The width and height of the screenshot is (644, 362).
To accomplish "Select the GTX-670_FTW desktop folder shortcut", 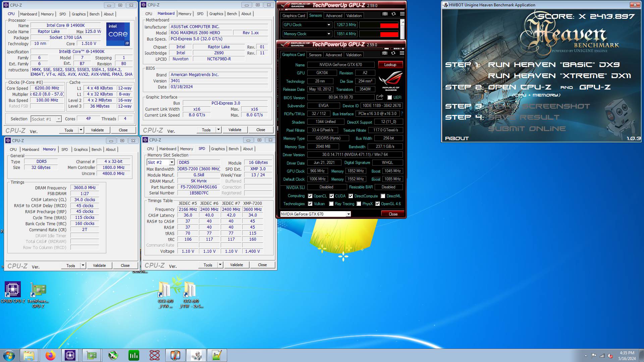I will [x=165, y=295].
